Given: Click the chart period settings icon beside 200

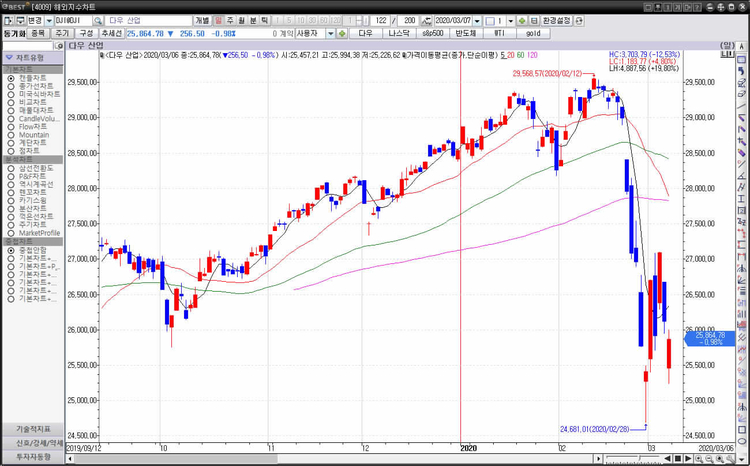Looking at the screenshot, I should point(427,21).
